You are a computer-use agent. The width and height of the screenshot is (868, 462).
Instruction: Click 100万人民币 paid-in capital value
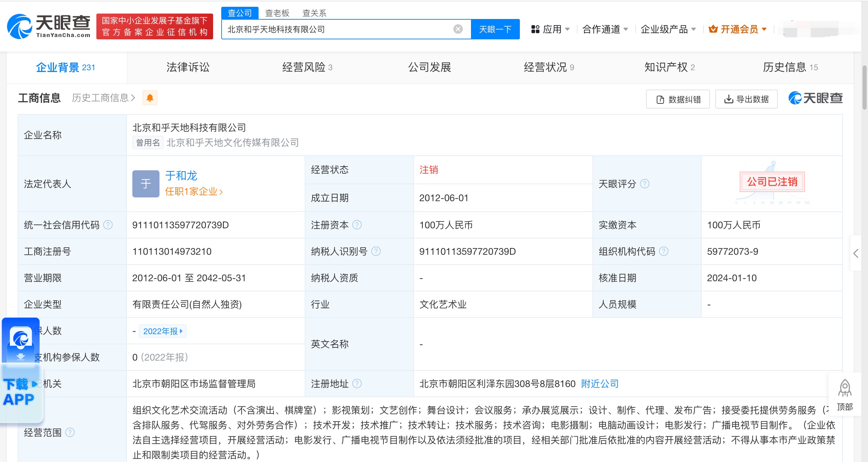pyautogui.click(x=734, y=225)
